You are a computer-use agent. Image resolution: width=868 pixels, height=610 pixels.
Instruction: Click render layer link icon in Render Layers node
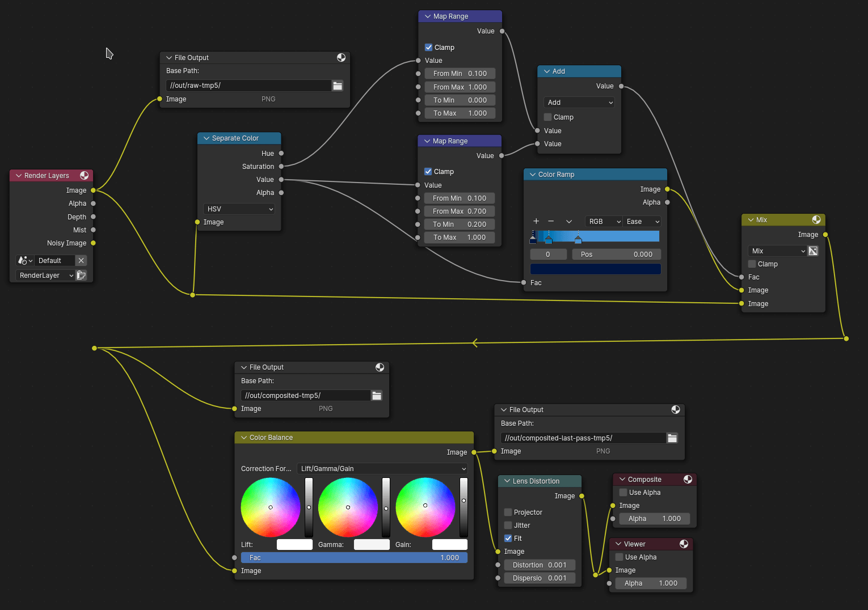click(81, 275)
